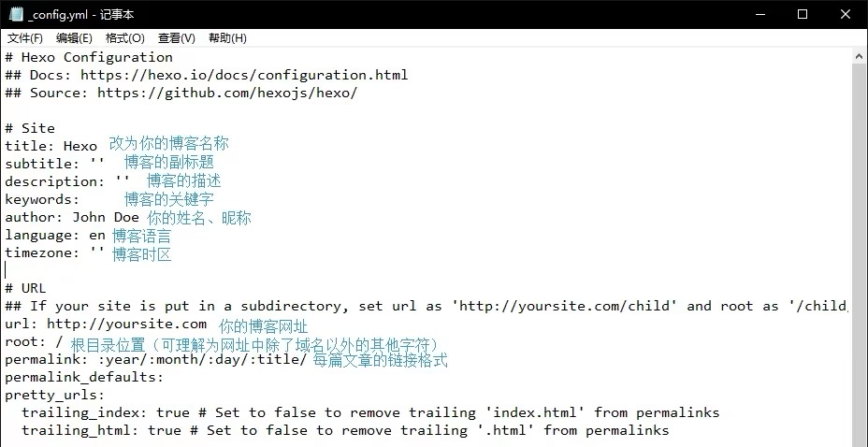Open the 编辑(E) menu

(74, 38)
